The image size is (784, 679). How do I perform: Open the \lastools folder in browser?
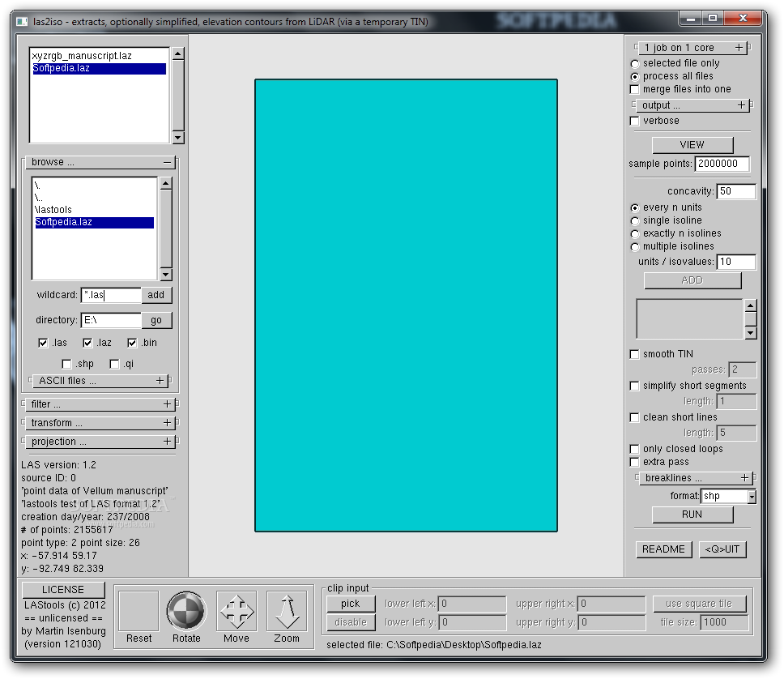[94, 210]
